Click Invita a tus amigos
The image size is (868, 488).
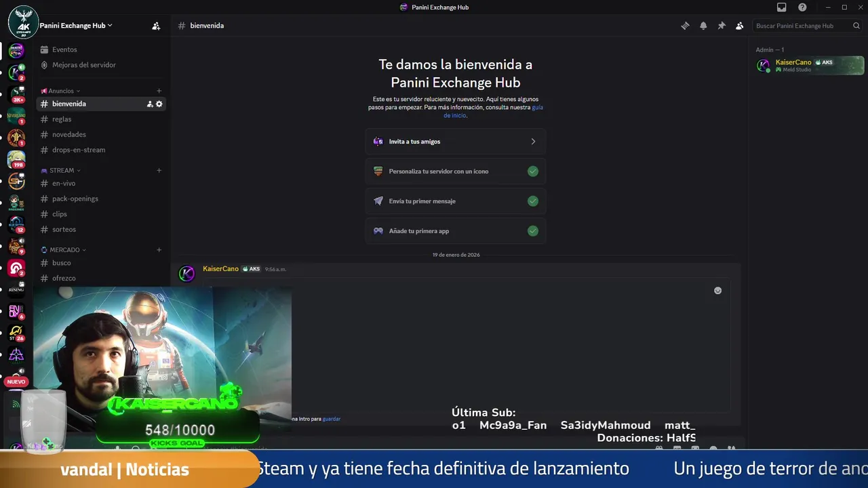[x=456, y=142]
